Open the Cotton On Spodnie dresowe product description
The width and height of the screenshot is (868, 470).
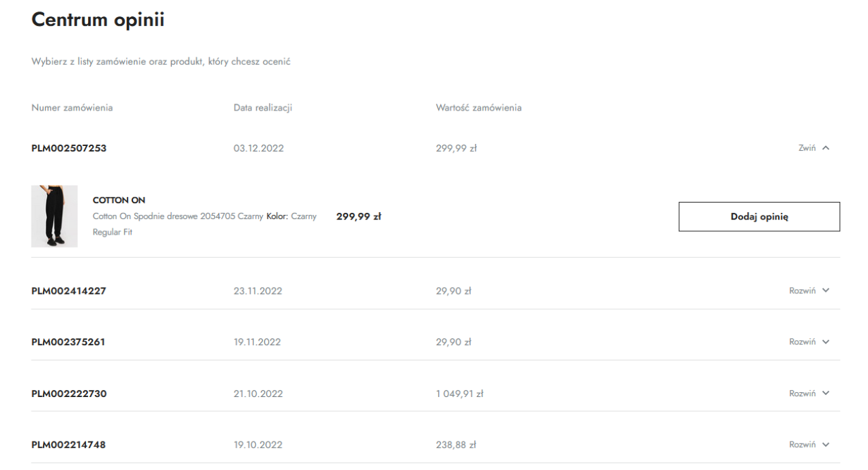pyautogui.click(x=177, y=216)
